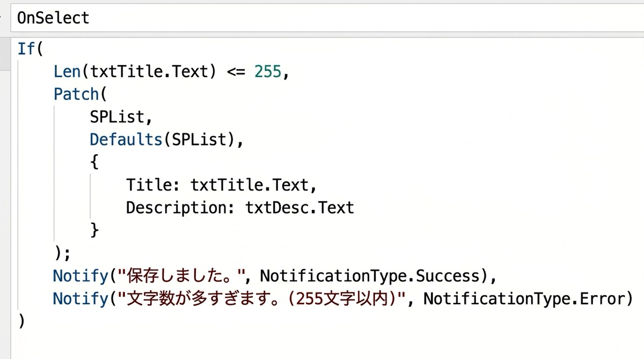Image resolution: width=644 pixels, height=359 pixels.
Task: Click the Notify before the 保存しました message
Action: coord(80,276)
